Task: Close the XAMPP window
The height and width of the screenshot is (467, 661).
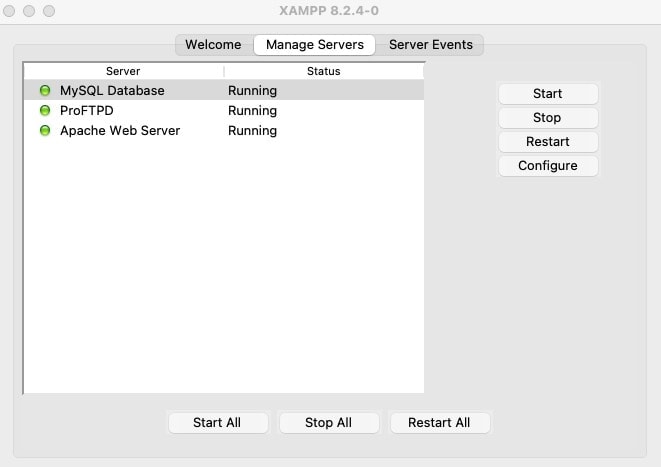Action: pyautogui.click(x=9, y=11)
